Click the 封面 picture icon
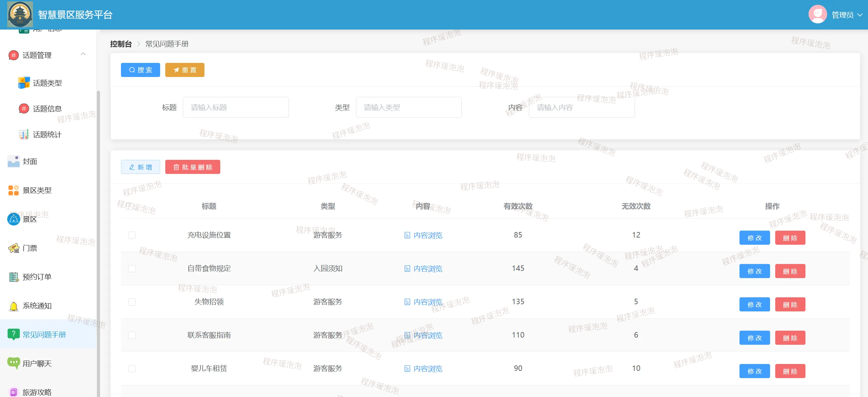 (14, 161)
